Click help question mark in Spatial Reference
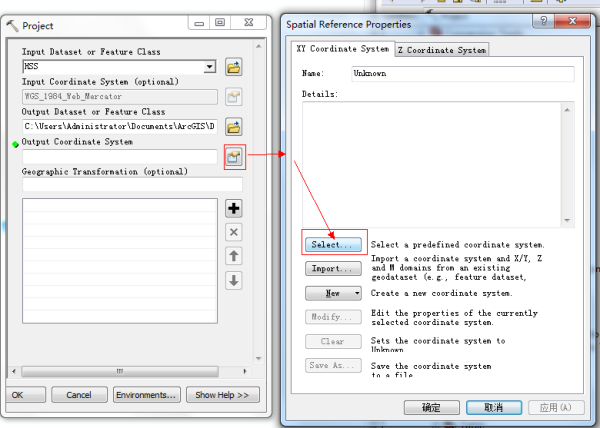 543,21
